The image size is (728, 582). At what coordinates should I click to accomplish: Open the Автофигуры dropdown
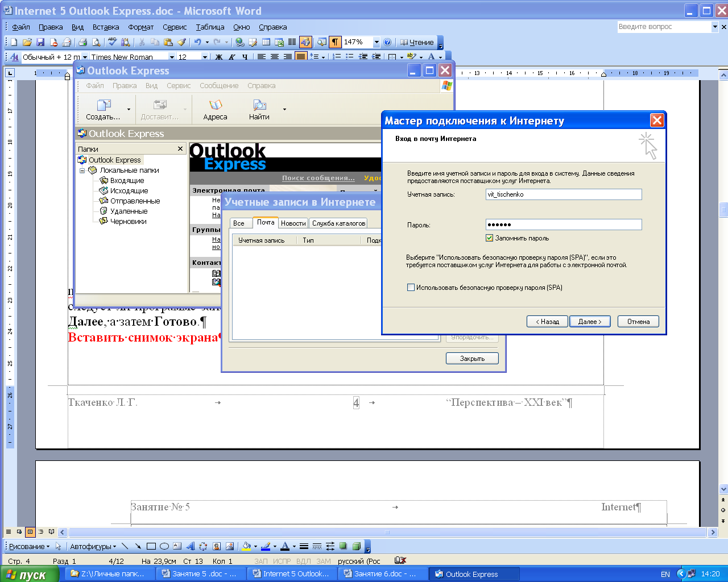(93, 546)
